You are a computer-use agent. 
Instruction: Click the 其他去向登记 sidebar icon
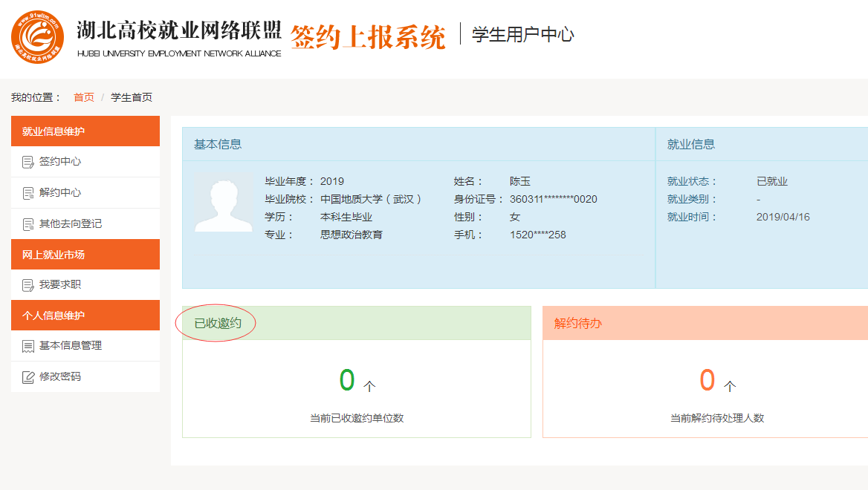[x=28, y=224]
